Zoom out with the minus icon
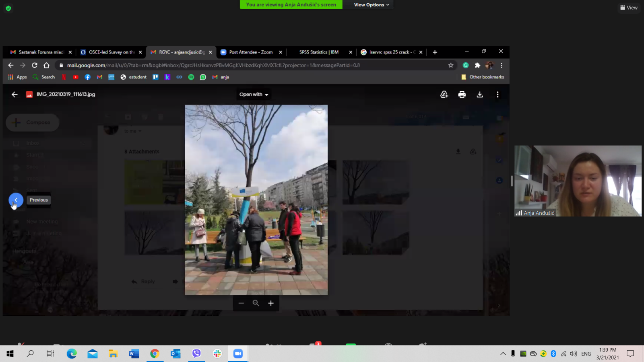Image resolution: width=644 pixels, height=362 pixels. [x=241, y=303]
